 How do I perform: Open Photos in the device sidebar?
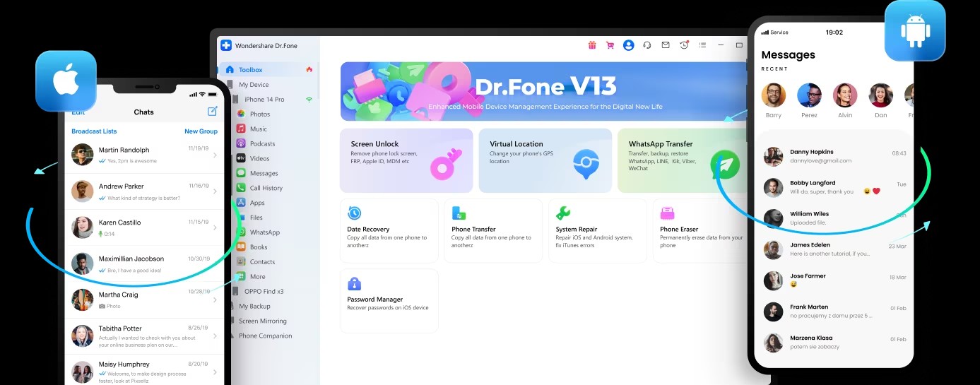[x=259, y=114]
